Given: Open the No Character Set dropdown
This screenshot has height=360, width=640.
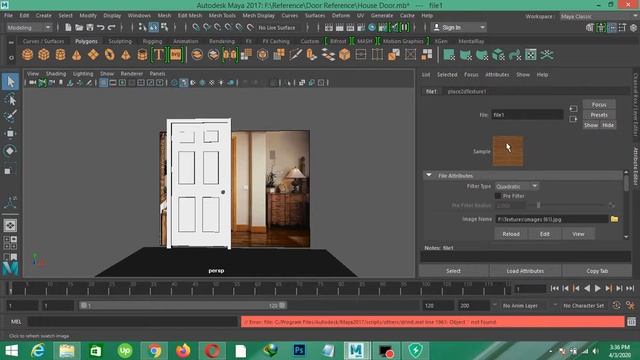Looking at the screenshot, I should [x=585, y=305].
